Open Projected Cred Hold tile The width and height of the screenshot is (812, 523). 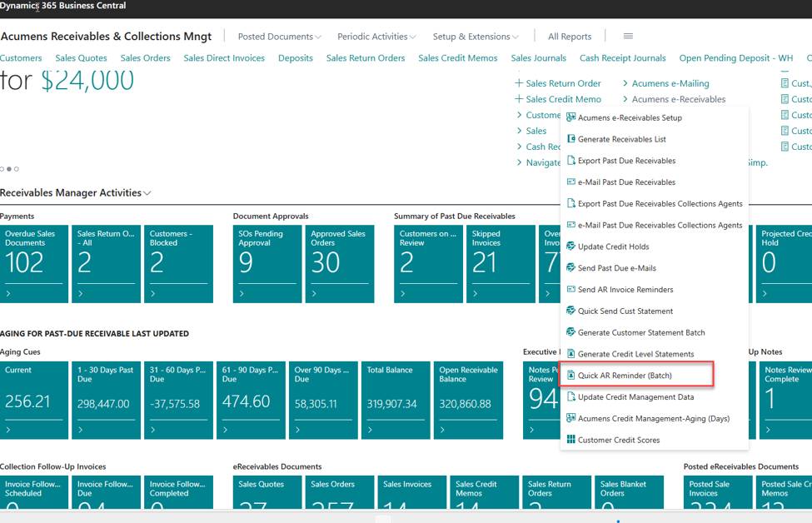[784, 263]
